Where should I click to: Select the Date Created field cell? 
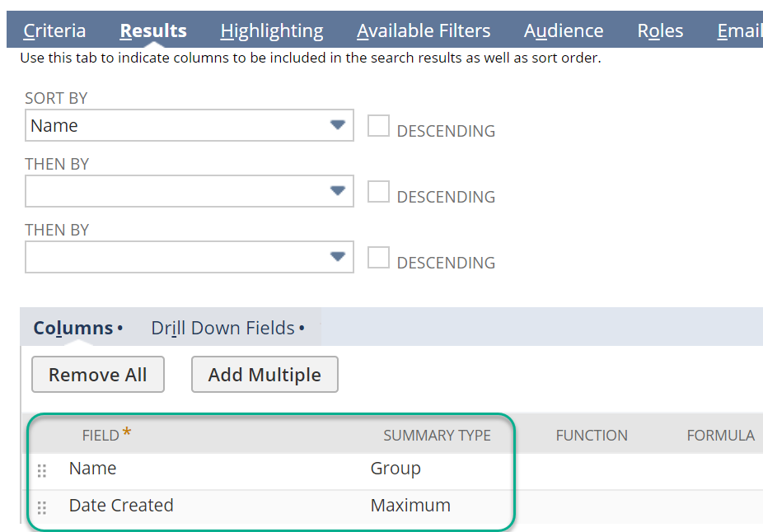point(121,506)
